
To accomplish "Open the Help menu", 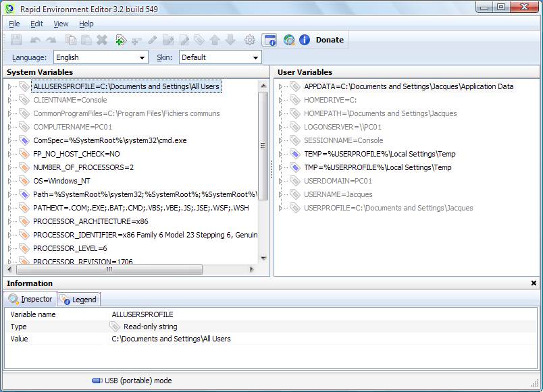I will pos(86,24).
